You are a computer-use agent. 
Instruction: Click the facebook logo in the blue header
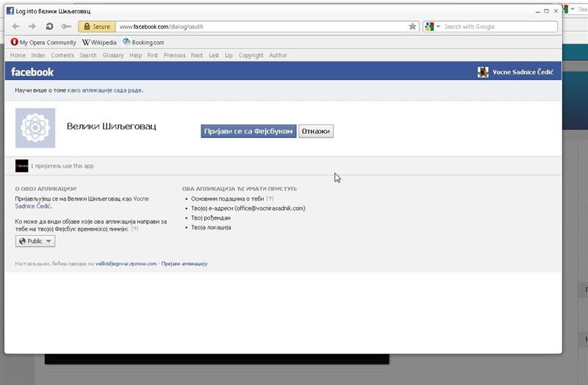[32, 71]
